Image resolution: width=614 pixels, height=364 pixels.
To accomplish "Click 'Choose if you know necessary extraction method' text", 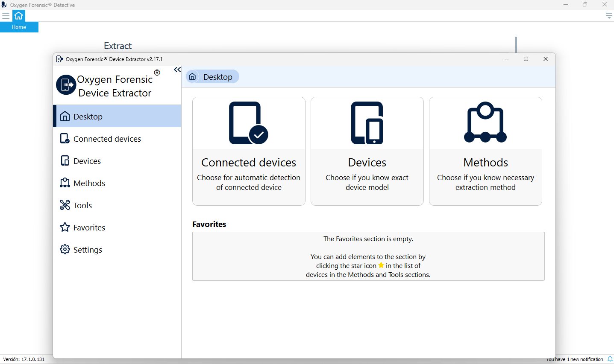I will coord(485,182).
